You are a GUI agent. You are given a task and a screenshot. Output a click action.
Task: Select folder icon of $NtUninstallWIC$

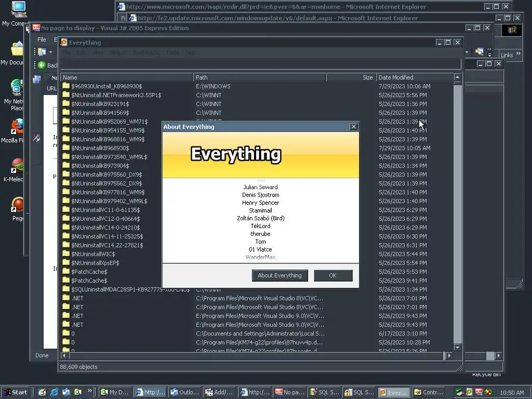coord(66,254)
